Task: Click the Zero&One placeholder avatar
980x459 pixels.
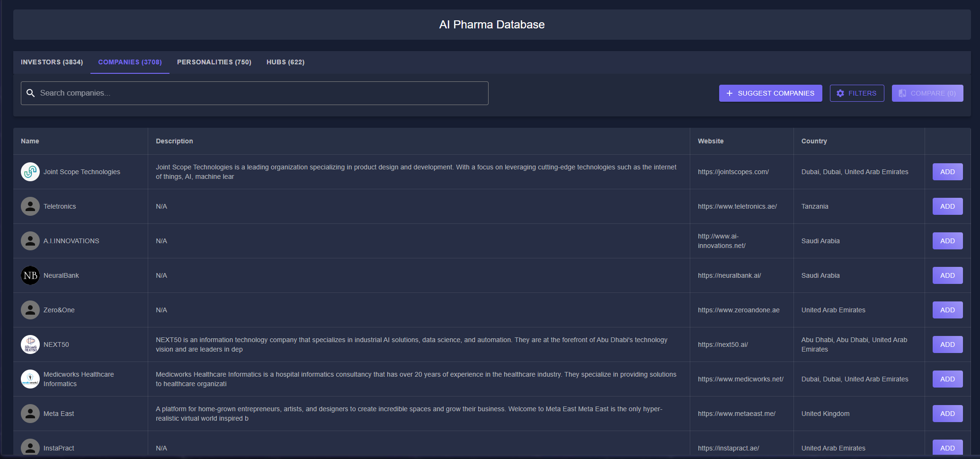Action: coord(30,310)
